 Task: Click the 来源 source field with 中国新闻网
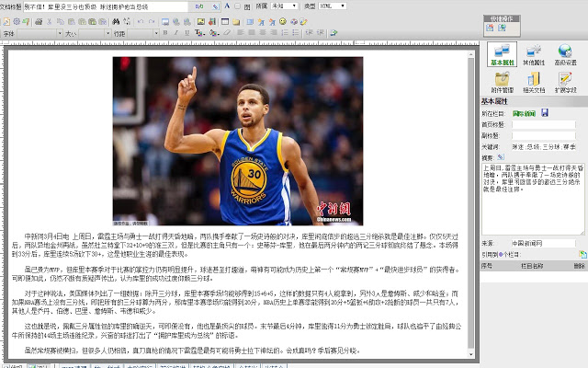tap(542, 243)
